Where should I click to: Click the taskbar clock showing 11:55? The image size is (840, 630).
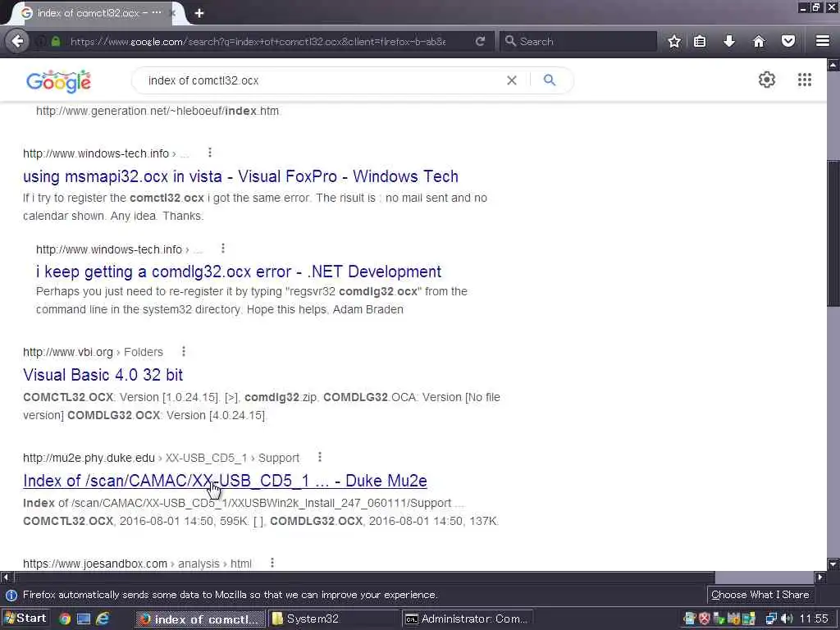814,619
